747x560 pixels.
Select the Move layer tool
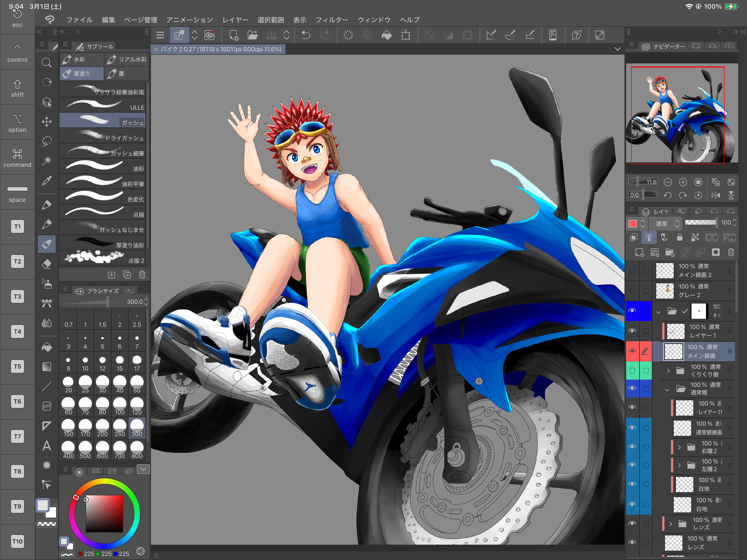tap(46, 122)
